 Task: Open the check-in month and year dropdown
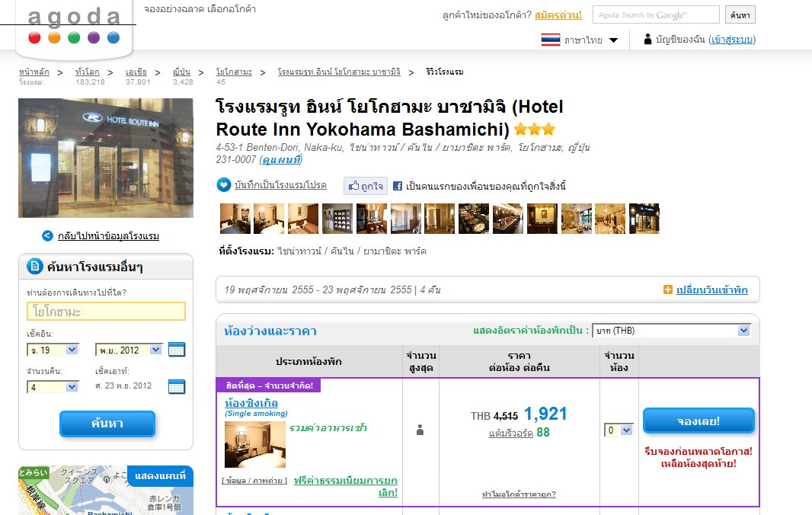click(129, 350)
